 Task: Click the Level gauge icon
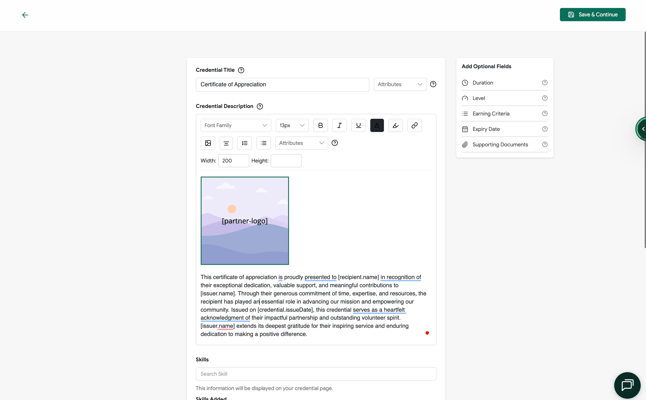point(465,98)
